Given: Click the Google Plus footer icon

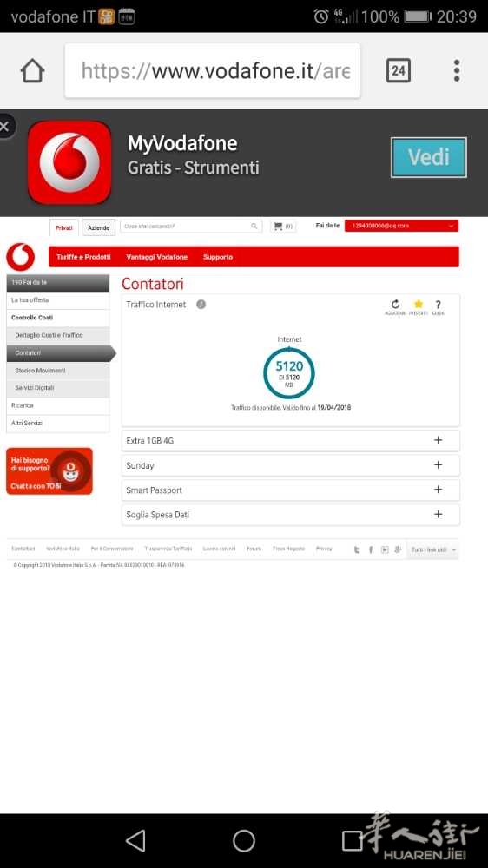Looking at the screenshot, I should [x=399, y=549].
